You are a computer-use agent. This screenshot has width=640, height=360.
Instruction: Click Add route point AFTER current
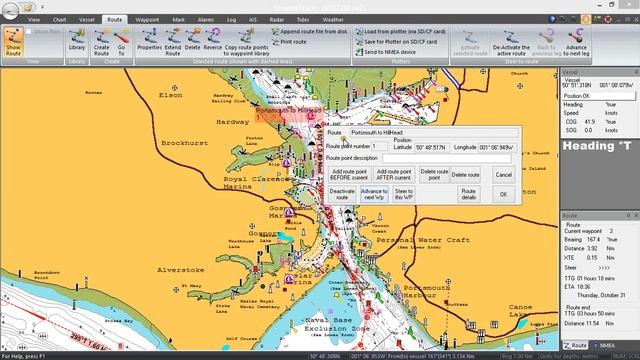click(394, 175)
